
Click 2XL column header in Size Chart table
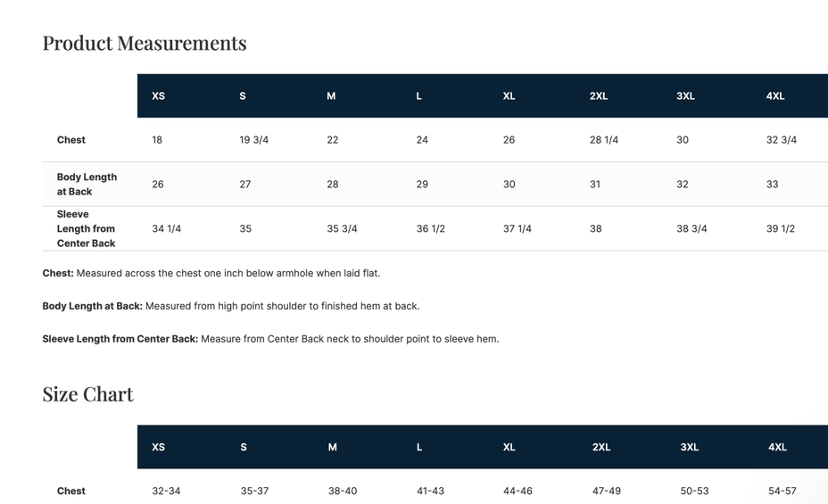click(601, 447)
